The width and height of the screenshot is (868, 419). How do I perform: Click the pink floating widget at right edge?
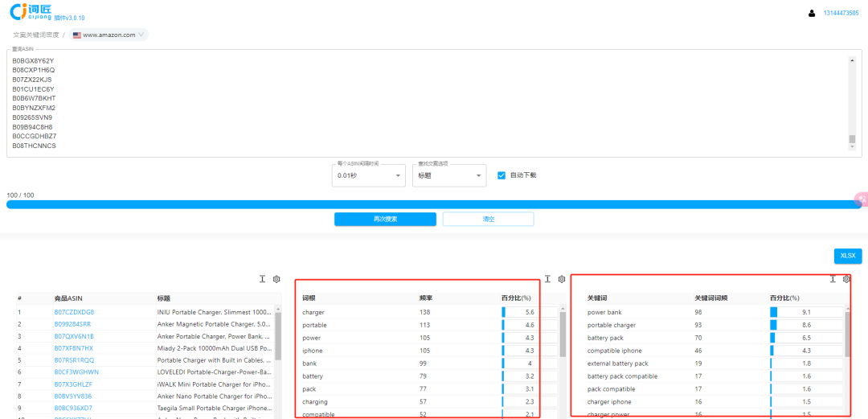862,199
